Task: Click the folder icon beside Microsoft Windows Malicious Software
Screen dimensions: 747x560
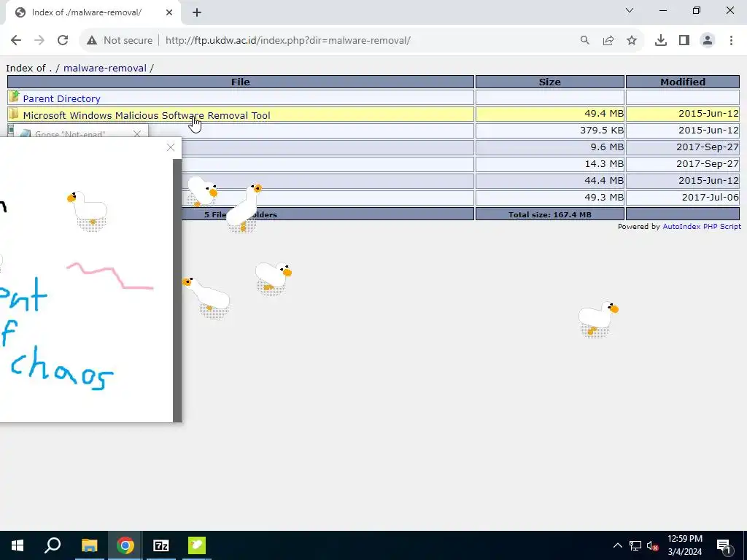Action: pyautogui.click(x=14, y=114)
